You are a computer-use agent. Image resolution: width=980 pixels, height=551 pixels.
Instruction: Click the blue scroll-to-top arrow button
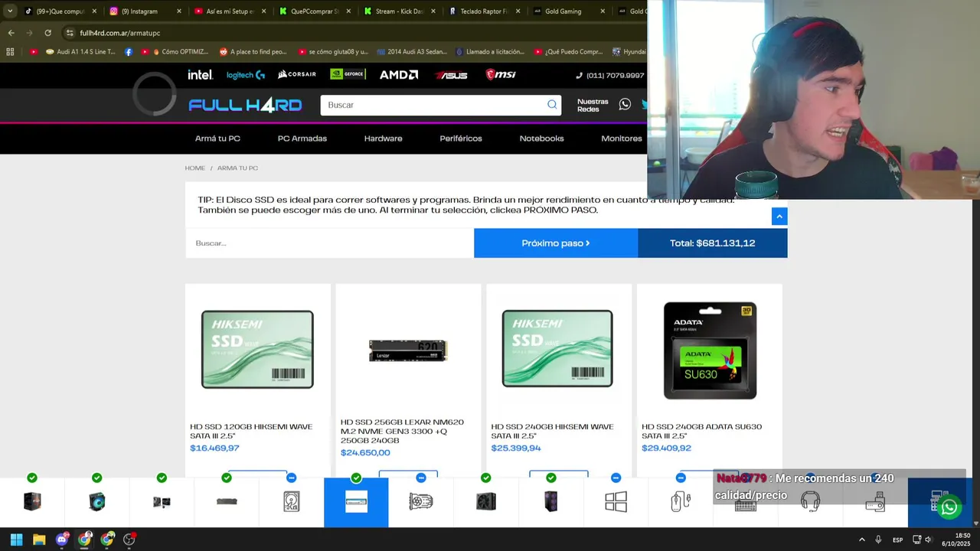coord(779,217)
